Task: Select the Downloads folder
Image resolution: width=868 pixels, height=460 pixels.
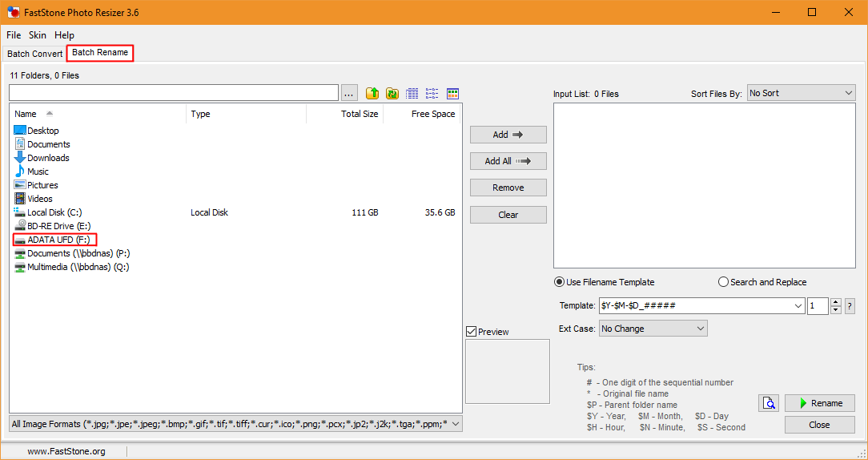Action: [x=42, y=158]
